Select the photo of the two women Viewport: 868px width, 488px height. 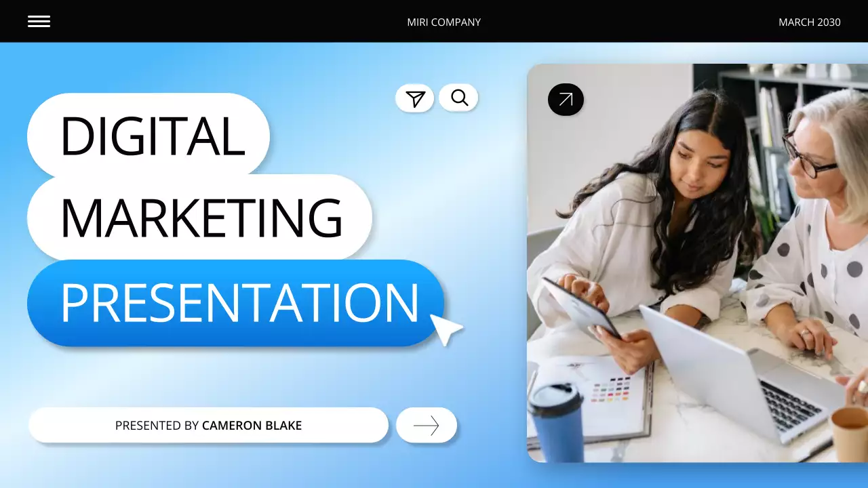(698, 263)
